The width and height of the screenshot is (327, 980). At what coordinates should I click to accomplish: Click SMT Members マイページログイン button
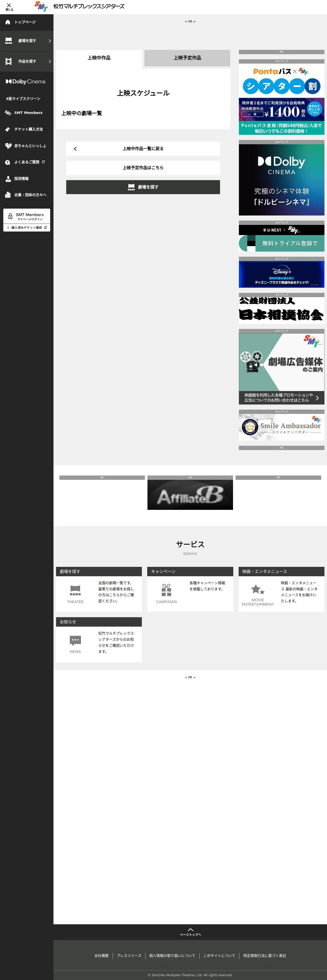(27, 217)
